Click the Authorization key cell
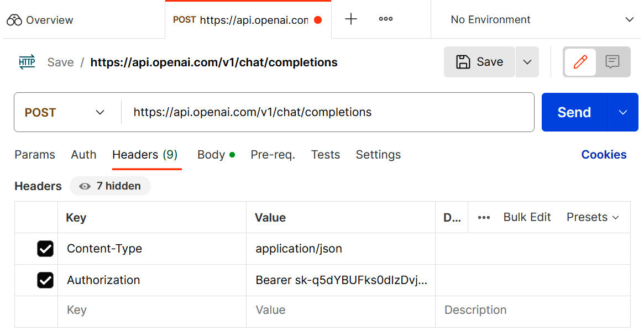The height and width of the screenshot is (331, 644). [152, 280]
